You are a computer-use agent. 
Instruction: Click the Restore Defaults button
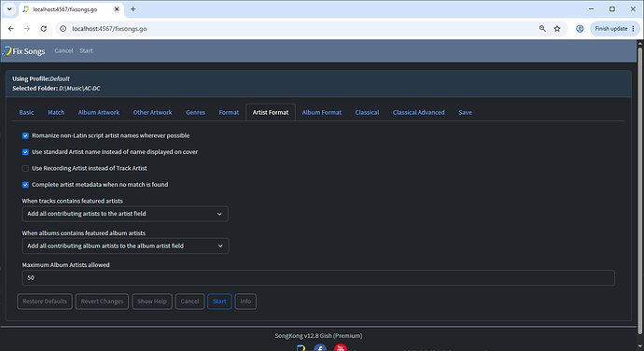[x=45, y=302]
